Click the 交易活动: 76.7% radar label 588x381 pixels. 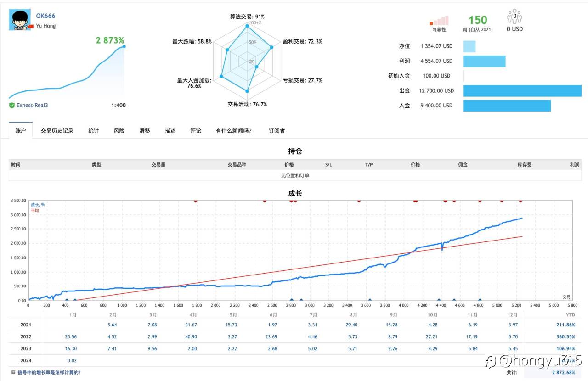coord(247,104)
